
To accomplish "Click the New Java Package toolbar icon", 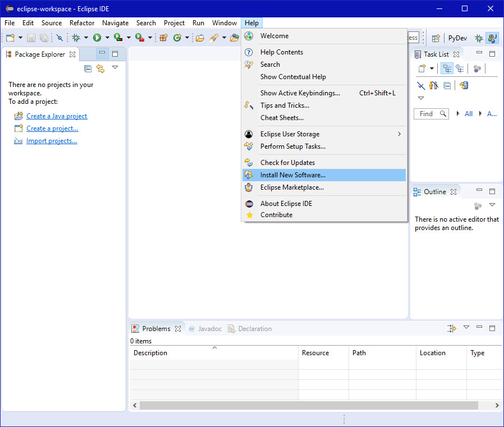I will coord(163,38).
